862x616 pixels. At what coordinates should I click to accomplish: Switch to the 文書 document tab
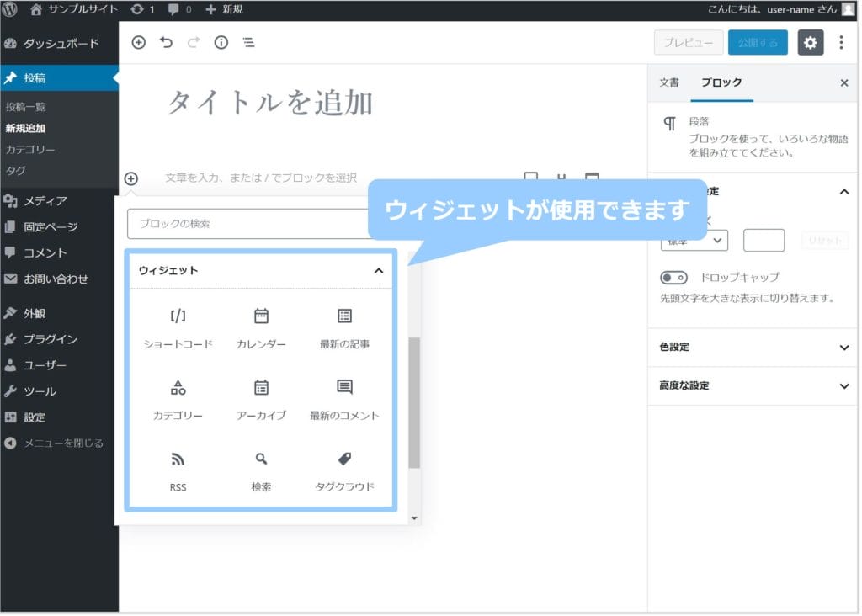pos(669,82)
